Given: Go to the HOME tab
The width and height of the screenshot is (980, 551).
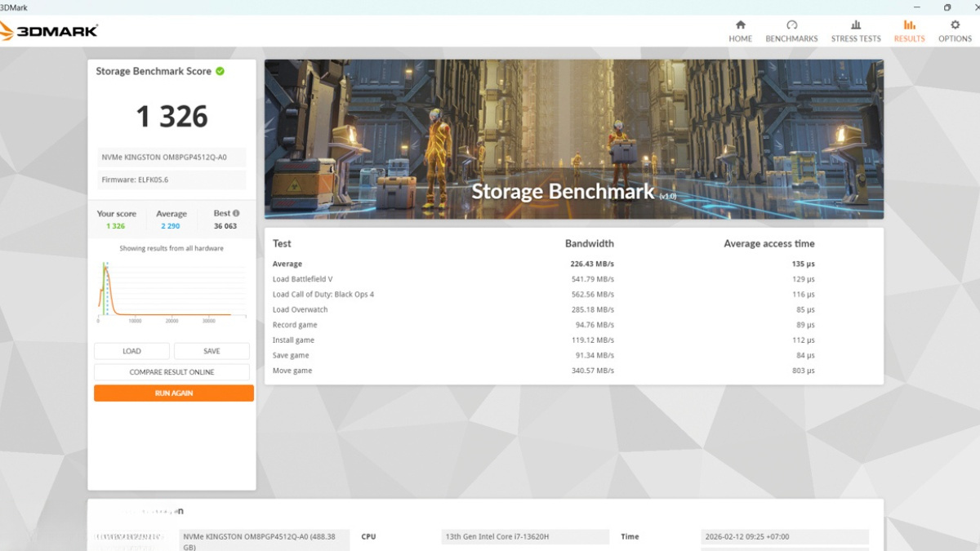Looking at the screenshot, I should 741,31.
